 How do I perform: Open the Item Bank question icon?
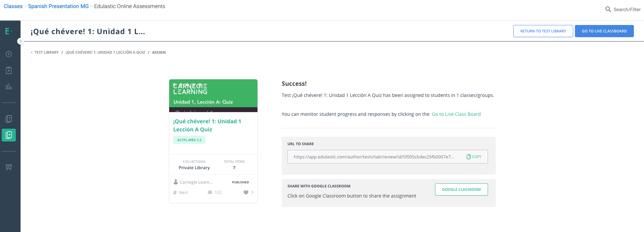(9, 119)
